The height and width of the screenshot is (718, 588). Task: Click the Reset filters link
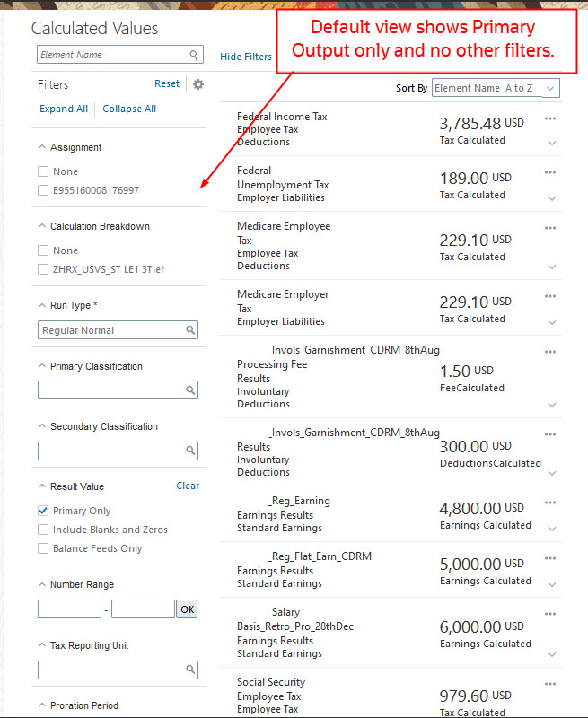point(167,83)
